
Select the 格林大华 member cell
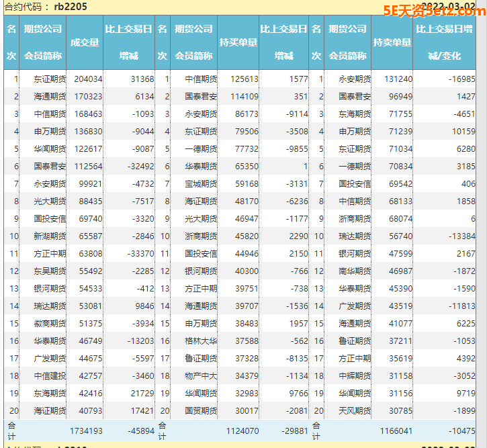point(201,341)
